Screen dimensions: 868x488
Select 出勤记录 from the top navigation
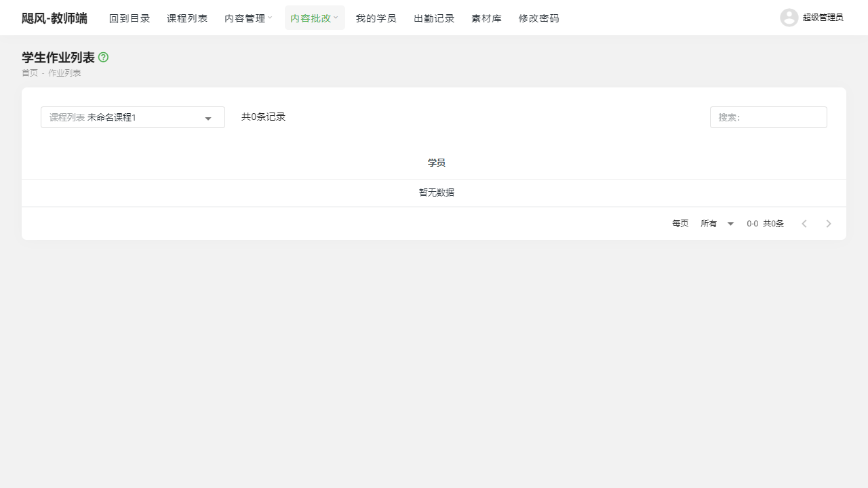(x=433, y=18)
